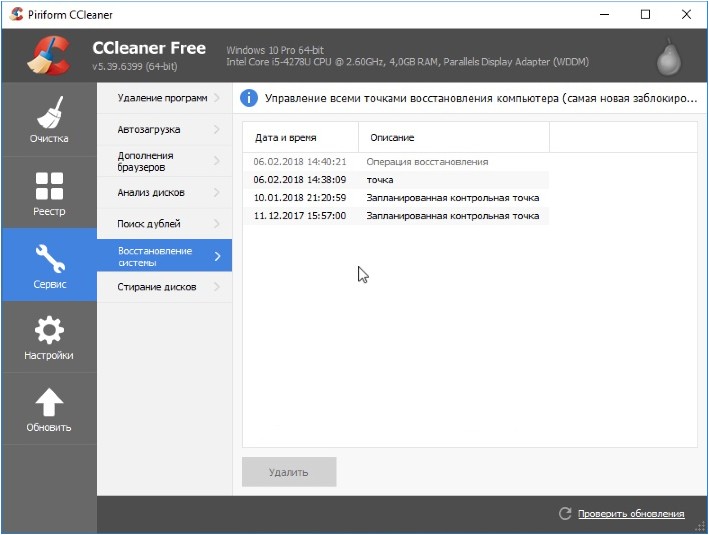The image size is (709, 535).
Task: Open Удаление программ tool
Action: [165, 98]
